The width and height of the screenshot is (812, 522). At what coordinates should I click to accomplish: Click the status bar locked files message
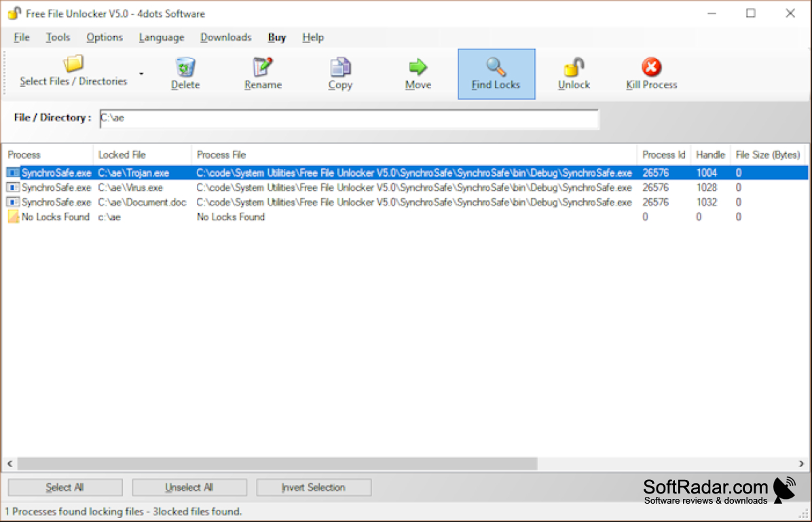(x=124, y=512)
